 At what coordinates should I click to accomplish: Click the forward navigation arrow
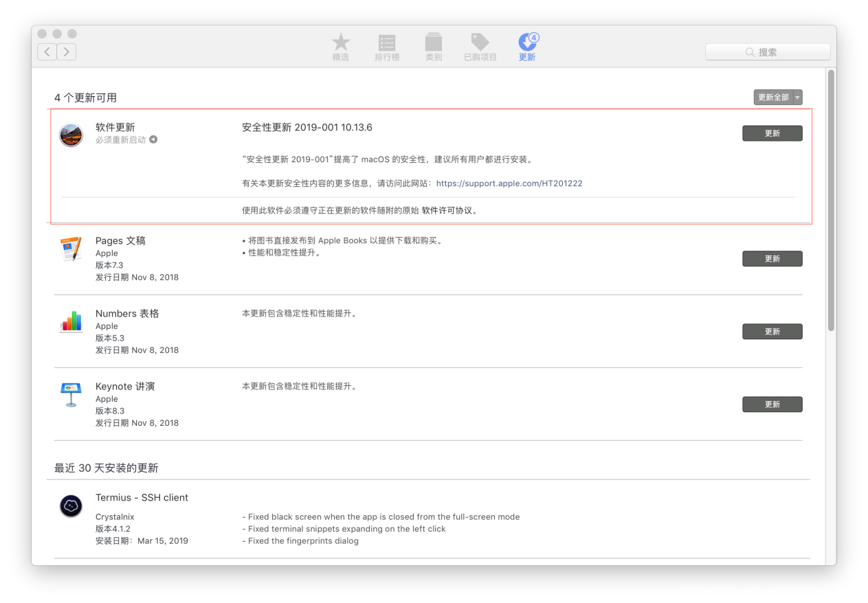click(x=67, y=52)
